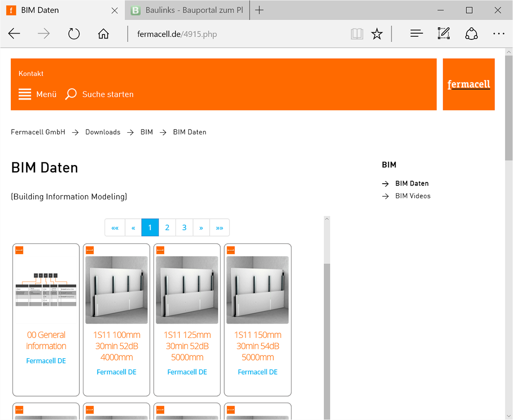
Task: Open browser more actions ellipsis menu
Action: point(499,33)
